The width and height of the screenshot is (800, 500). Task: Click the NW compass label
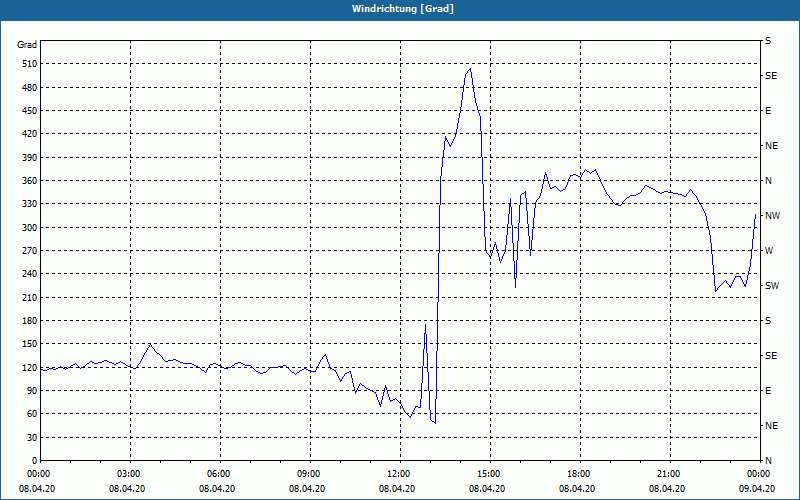pyautogui.click(x=772, y=216)
